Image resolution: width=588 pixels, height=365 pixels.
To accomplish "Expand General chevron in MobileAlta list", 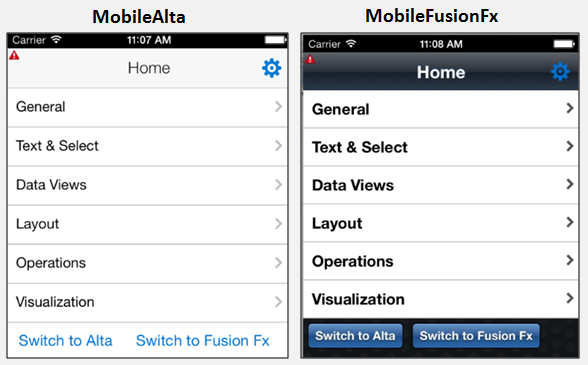I will pos(278,107).
